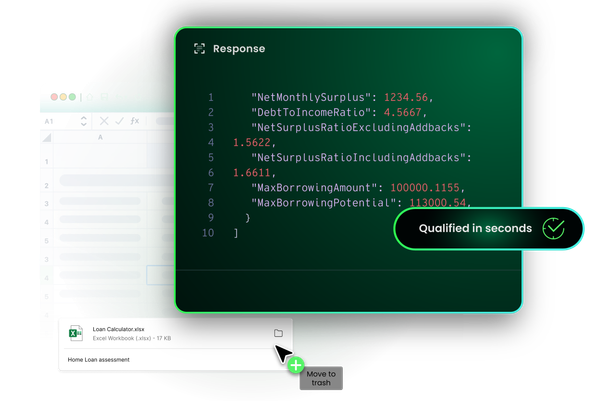Click the NetSurplusRatioExcludingAddbacks key
600x401 pixels.
click(x=358, y=127)
